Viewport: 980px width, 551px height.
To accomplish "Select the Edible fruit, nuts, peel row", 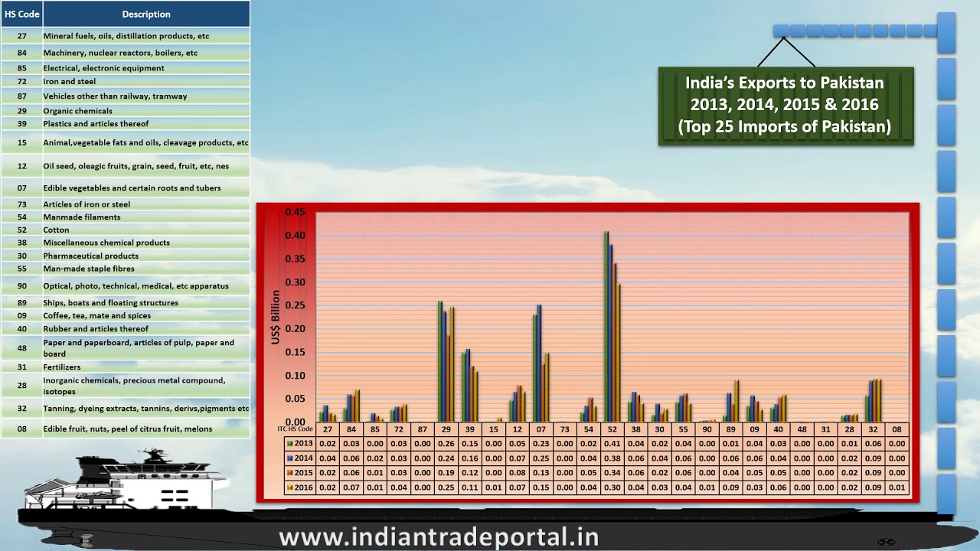I will tap(126, 429).
